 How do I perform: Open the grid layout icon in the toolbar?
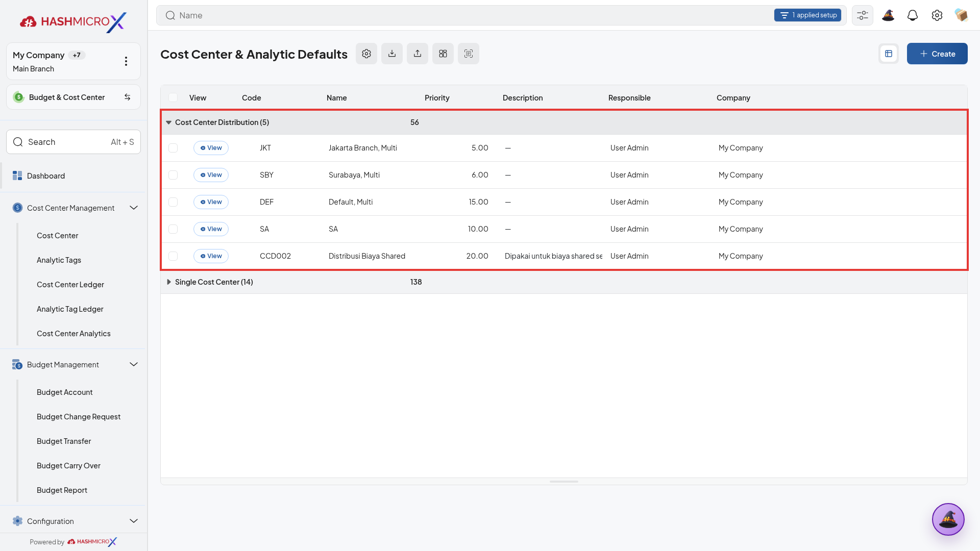click(x=443, y=54)
